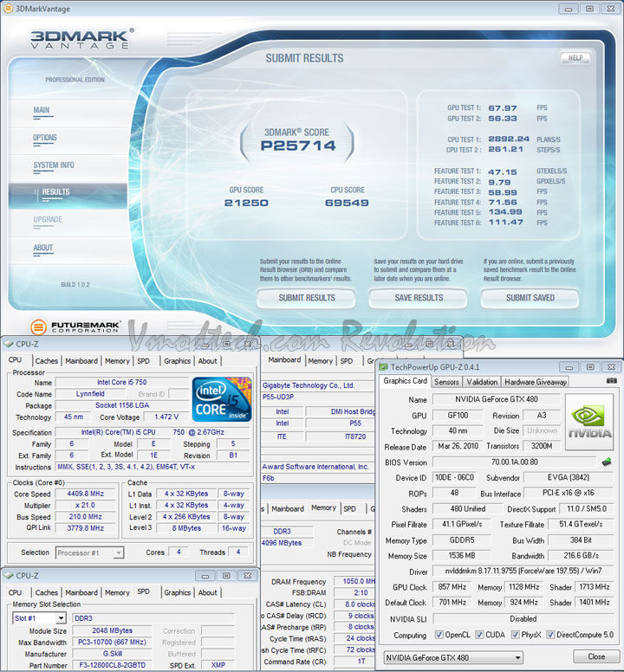Click the top CPU-Z window title icon
This screenshot has height=672, width=624.
point(8,344)
